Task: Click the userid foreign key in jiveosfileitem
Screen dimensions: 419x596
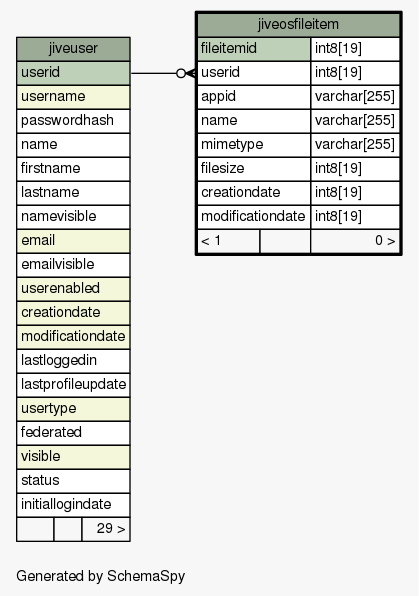Action: [x=254, y=73]
